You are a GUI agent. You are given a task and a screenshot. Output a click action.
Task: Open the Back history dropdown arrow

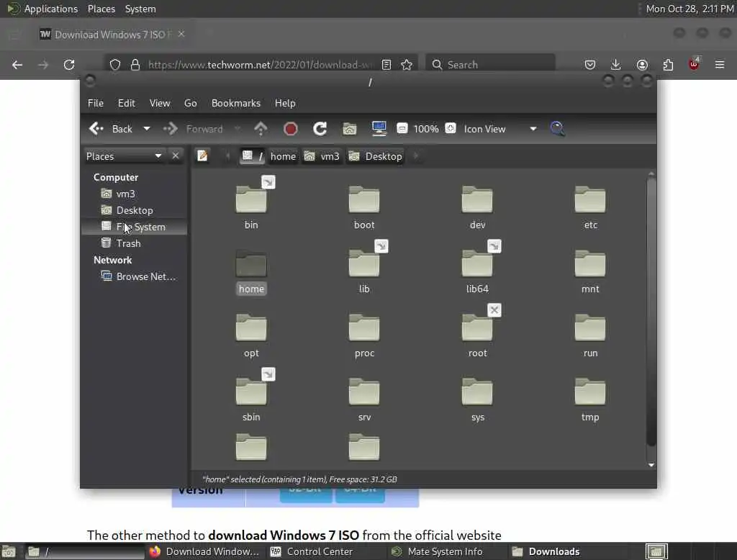click(x=147, y=129)
